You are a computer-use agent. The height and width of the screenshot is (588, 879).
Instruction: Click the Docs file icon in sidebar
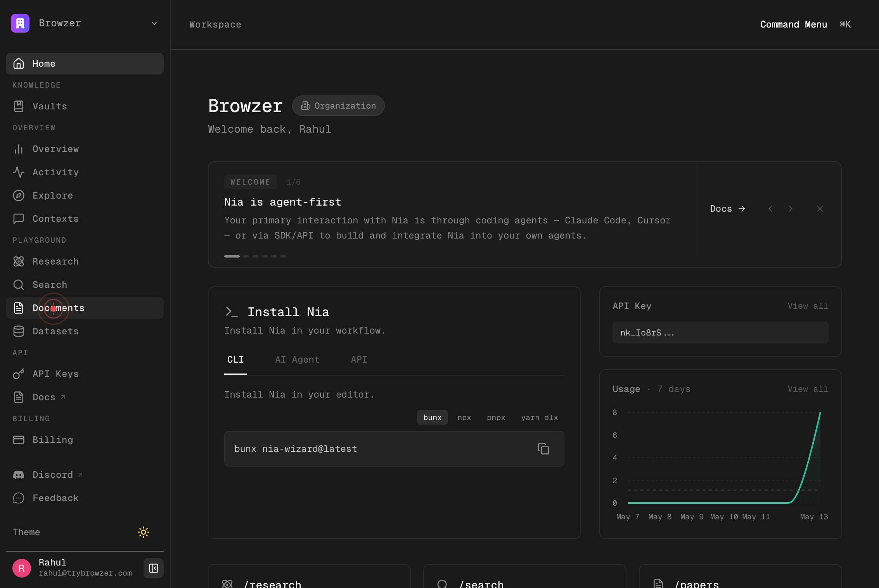click(x=19, y=397)
